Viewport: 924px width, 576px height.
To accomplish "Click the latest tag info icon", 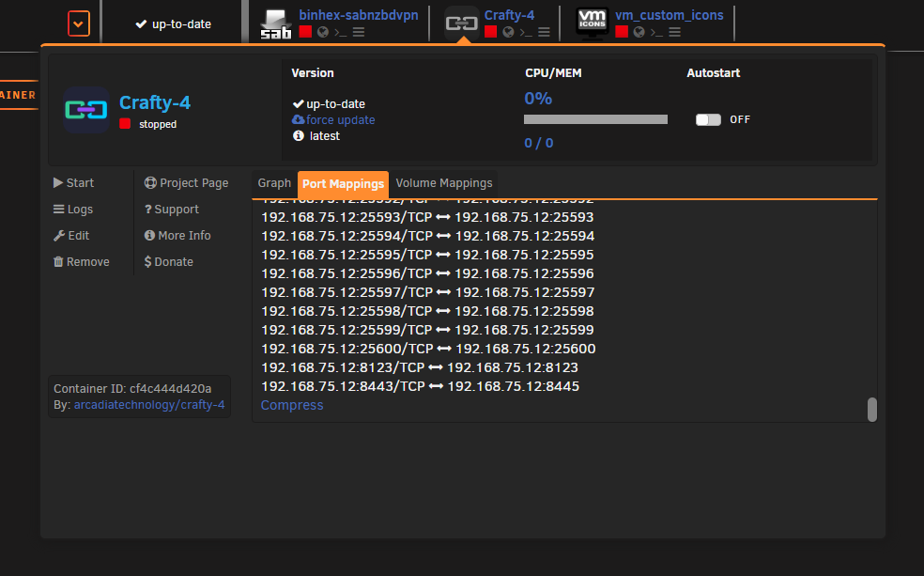I will (x=299, y=135).
